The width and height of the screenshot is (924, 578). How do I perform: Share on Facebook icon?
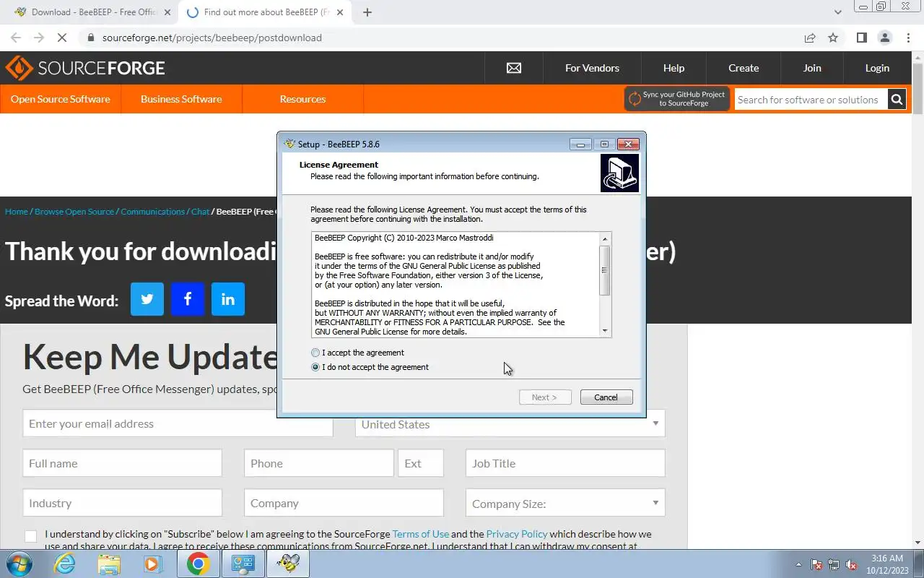(188, 299)
